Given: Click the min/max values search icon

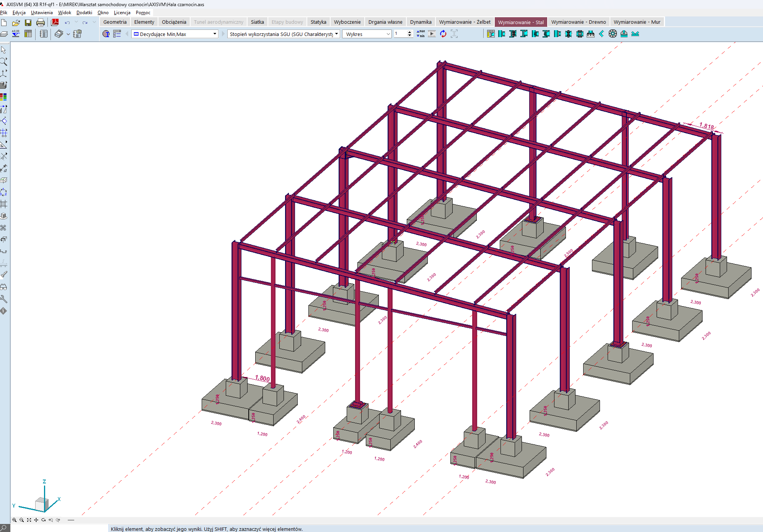Looking at the screenshot, I should click(x=421, y=34).
